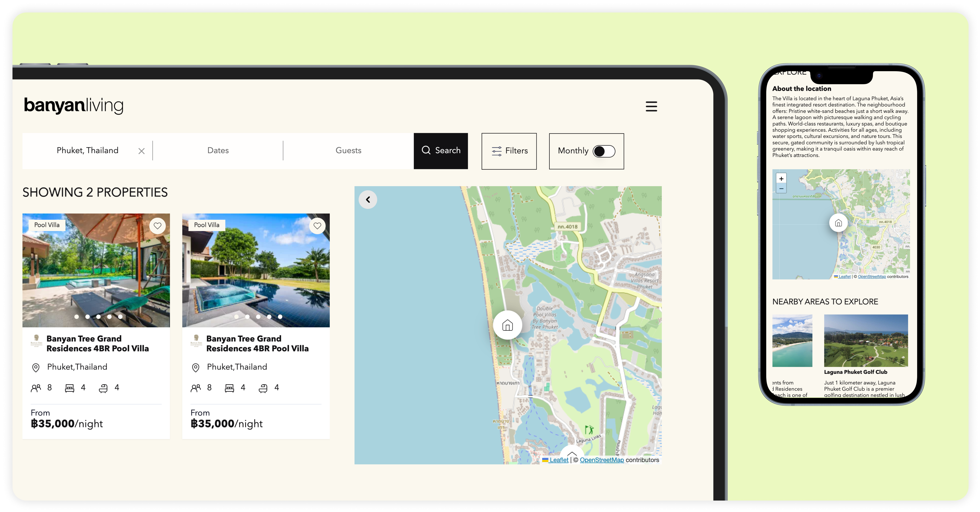Favorite the second Pool Villa listing
The height and width of the screenshot is (512, 980).
[317, 226]
